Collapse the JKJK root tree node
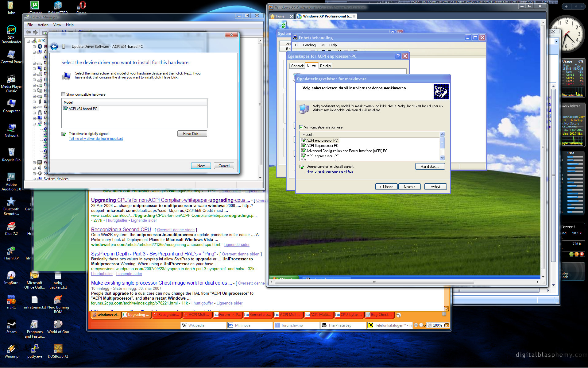 tap(29, 41)
